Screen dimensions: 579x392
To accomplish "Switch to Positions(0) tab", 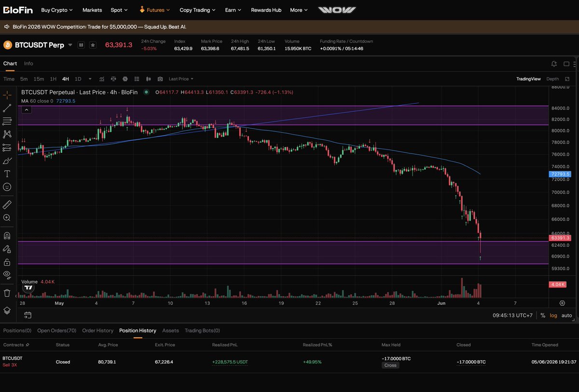I will pos(17,331).
